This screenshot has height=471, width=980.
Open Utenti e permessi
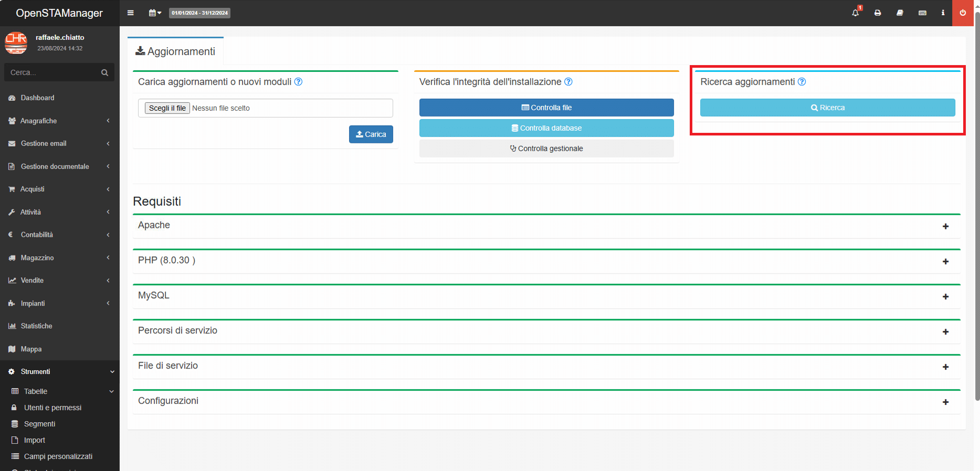pos(52,407)
